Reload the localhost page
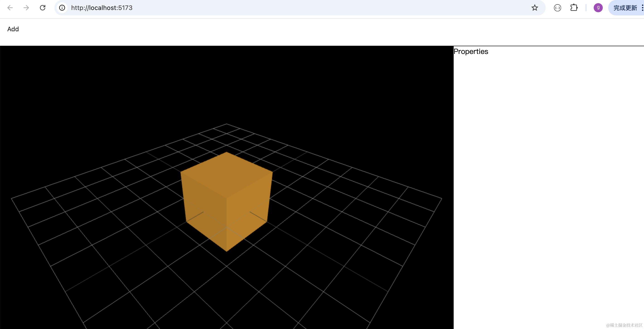Image resolution: width=644 pixels, height=329 pixels. pos(43,8)
